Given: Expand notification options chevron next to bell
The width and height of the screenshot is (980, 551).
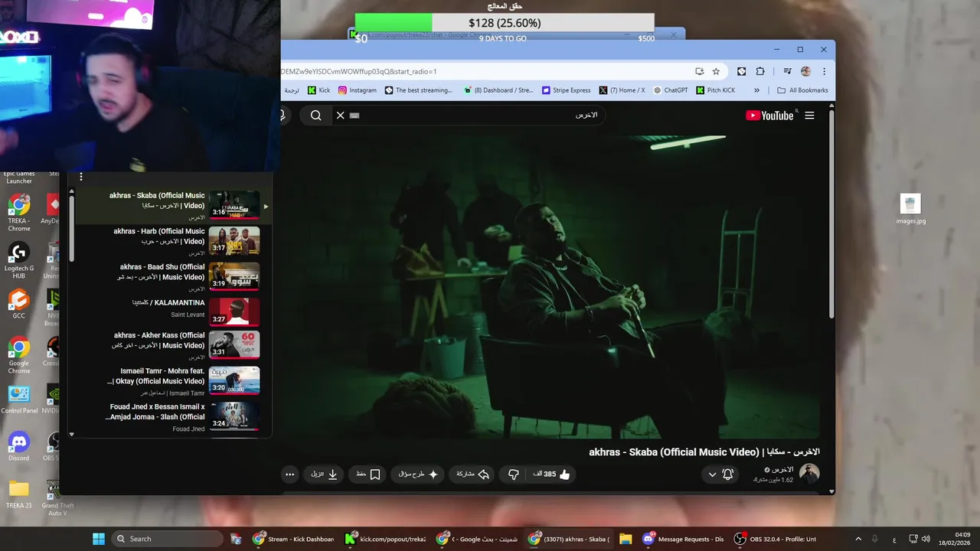Looking at the screenshot, I should tap(712, 474).
